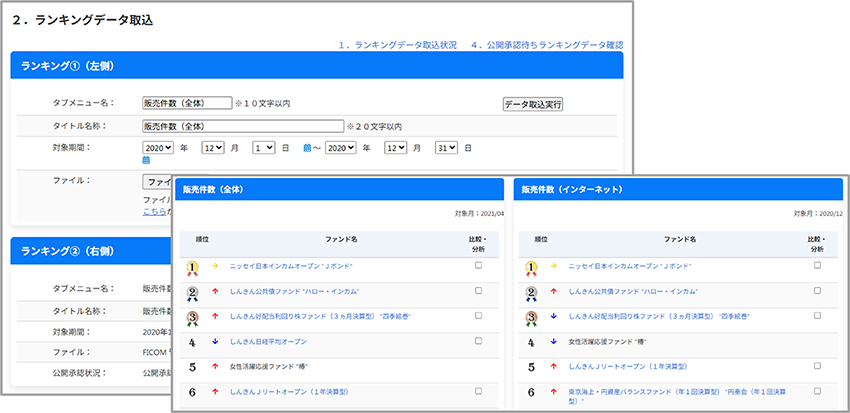Click the blue down arrow in the left ranking's rank 4 row
The width and height of the screenshot is (850, 413).
tap(215, 342)
